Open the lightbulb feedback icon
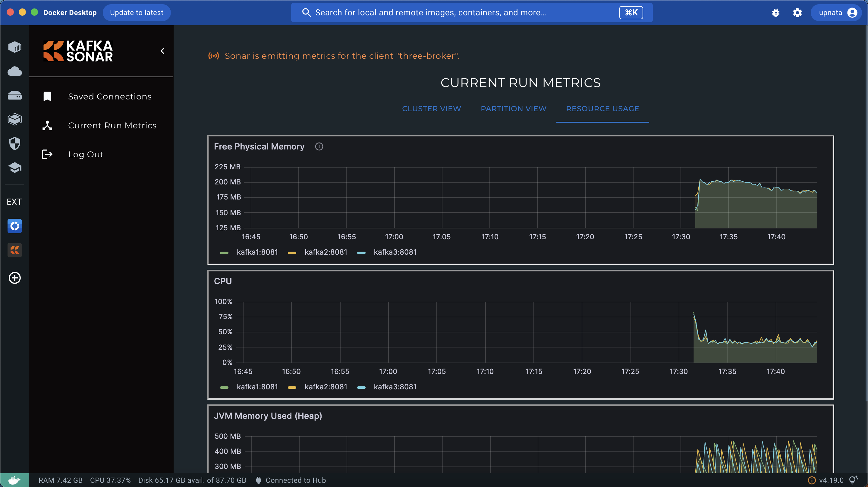Image resolution: width=868 pixels, height=487 pixels. (x=854, y=480)
